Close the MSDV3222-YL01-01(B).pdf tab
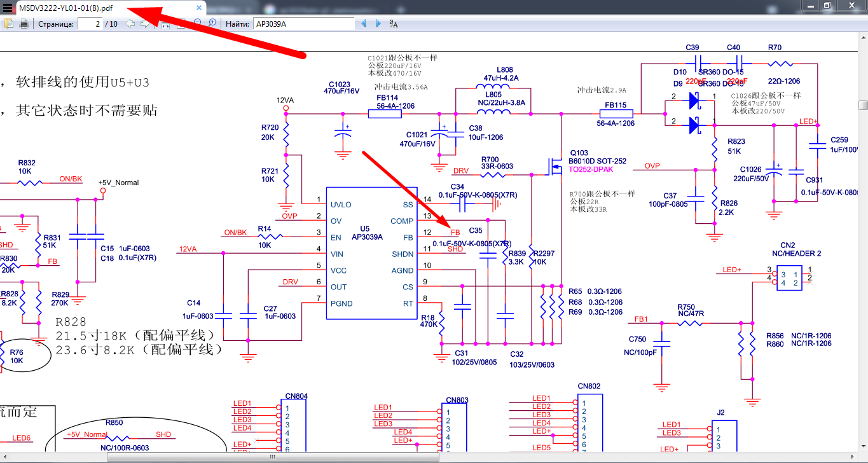 (x=199, y=8)
